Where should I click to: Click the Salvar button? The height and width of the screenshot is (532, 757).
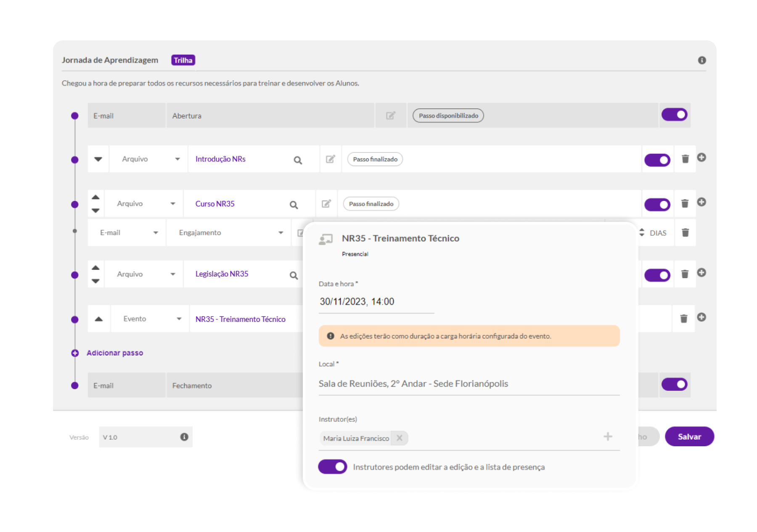click(x=689, y=437)
